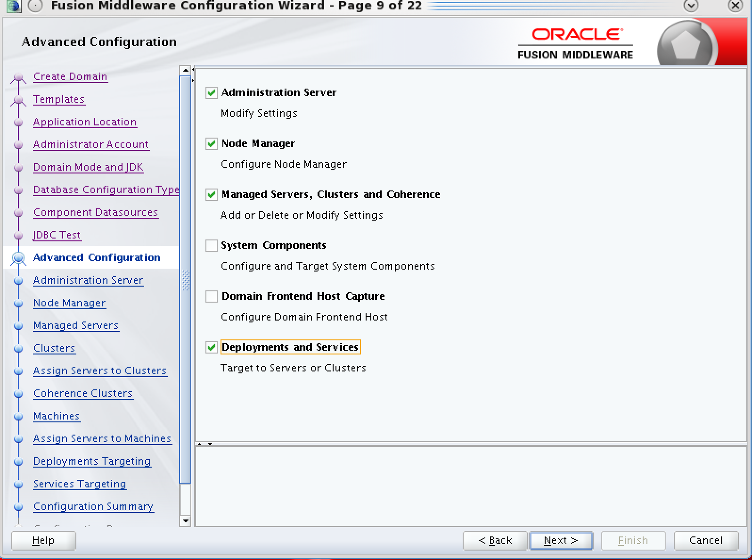Click the Machines step bullet icon
Viewport: 752px width, 560px height.
pyautogui.click(x=18, y=416)
